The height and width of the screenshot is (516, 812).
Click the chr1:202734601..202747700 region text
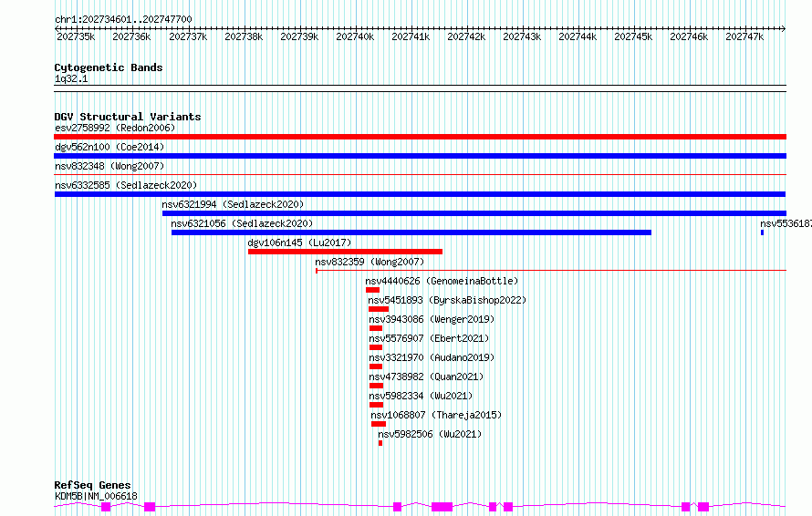(x=123, y=19)
